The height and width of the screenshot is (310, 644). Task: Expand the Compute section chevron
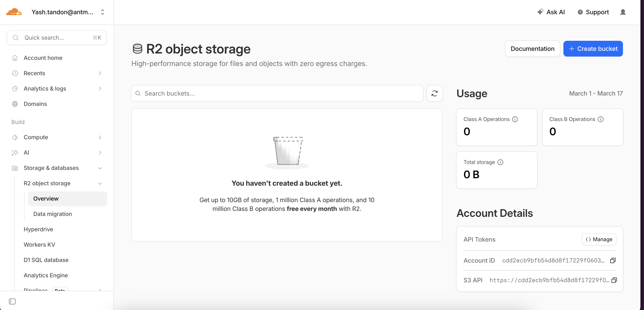point(100,137)
